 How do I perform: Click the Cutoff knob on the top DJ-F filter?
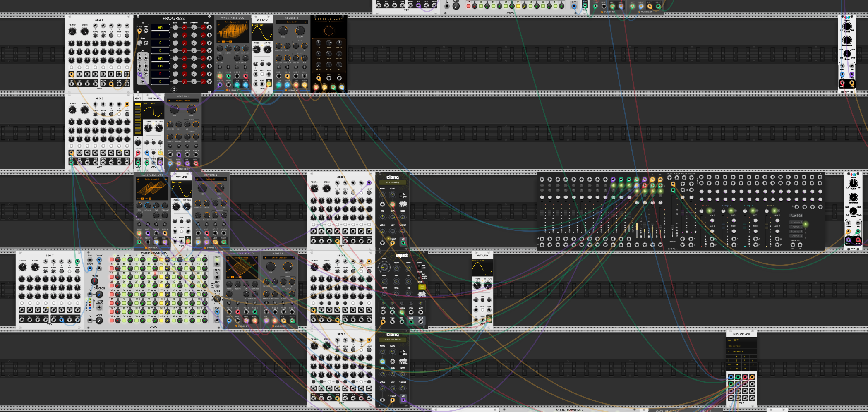pyautogui.click(x=847, y=26)
